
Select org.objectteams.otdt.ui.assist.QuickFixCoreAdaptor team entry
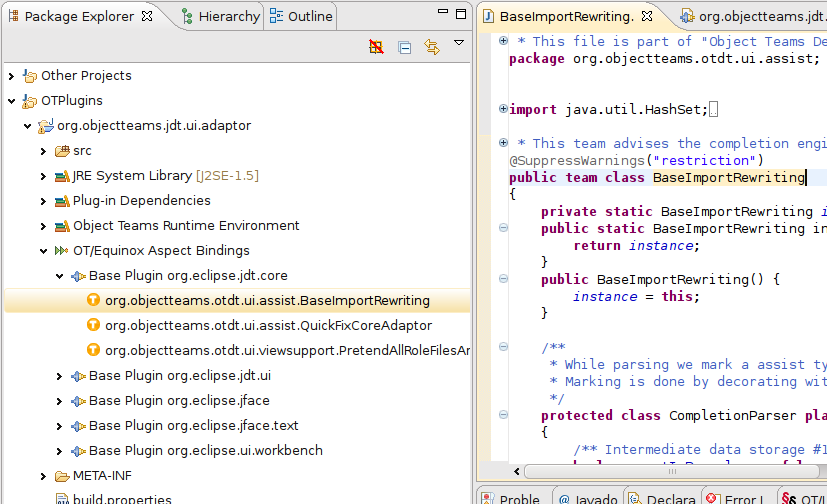(268, 325)
